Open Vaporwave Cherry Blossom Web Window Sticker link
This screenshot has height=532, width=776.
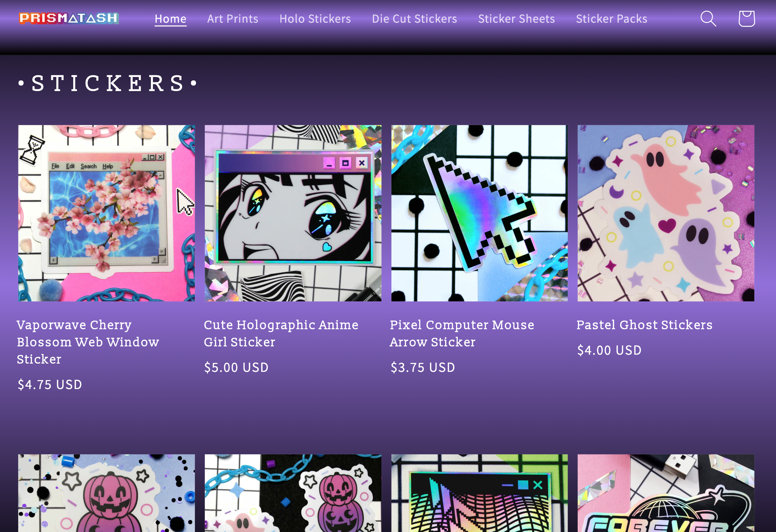pos(88,342)
